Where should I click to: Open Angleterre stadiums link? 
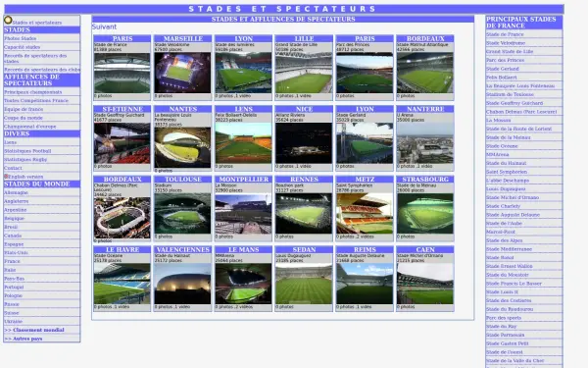17,201
